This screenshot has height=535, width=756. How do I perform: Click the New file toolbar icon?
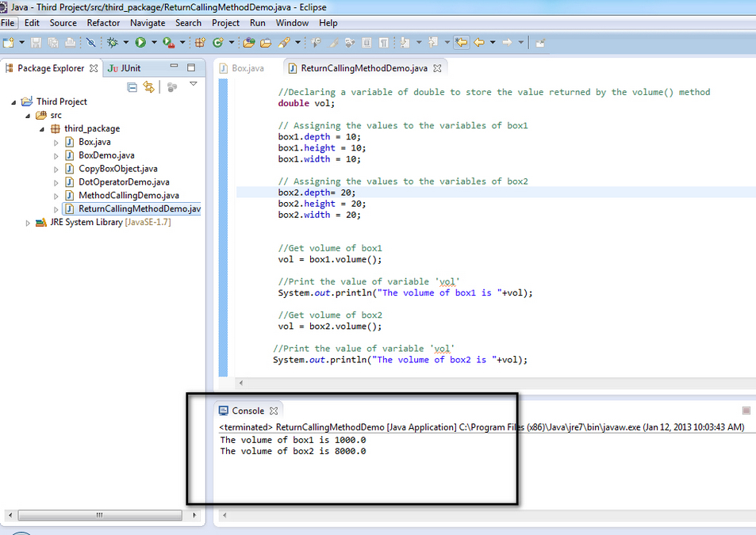[x=8, y=43]
